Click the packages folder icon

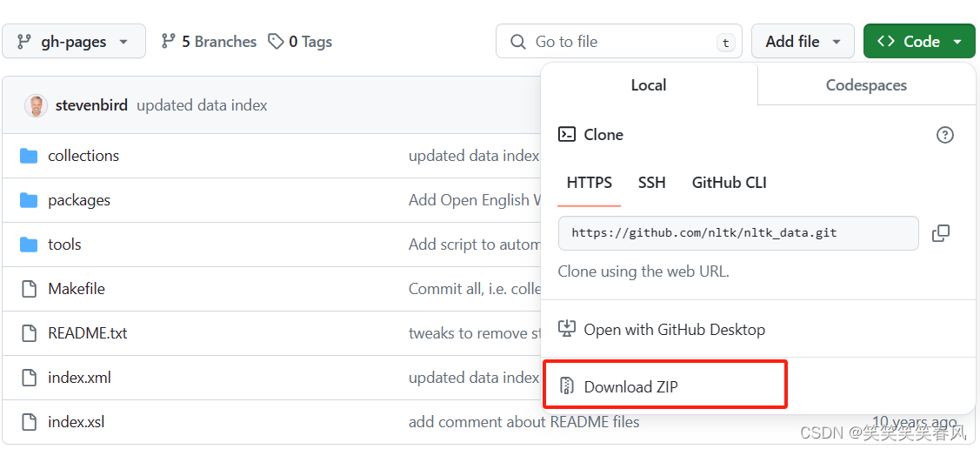pos(29,200)
